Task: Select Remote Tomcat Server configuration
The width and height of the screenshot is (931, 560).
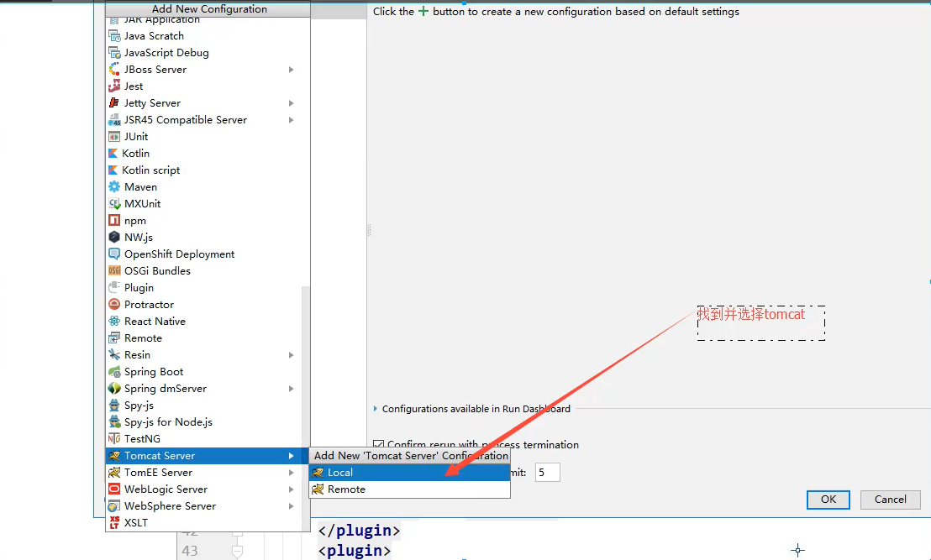Action: tap(410, 489)
